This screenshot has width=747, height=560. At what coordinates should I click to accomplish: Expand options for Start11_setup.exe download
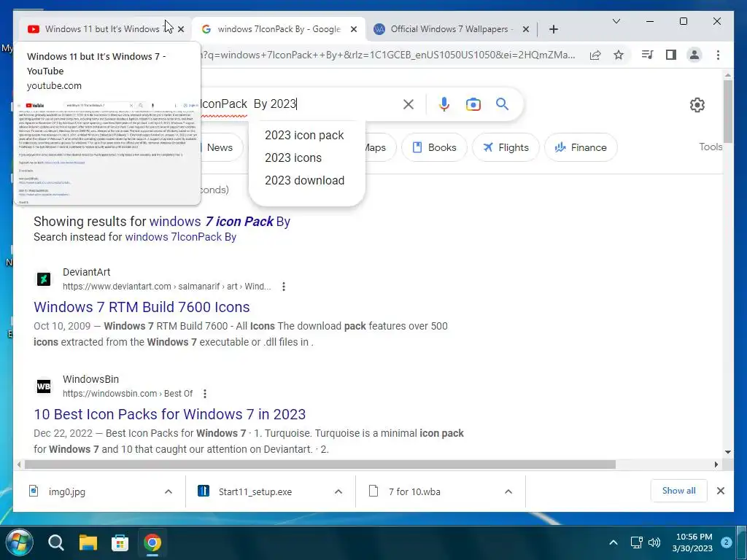point(338,491)
